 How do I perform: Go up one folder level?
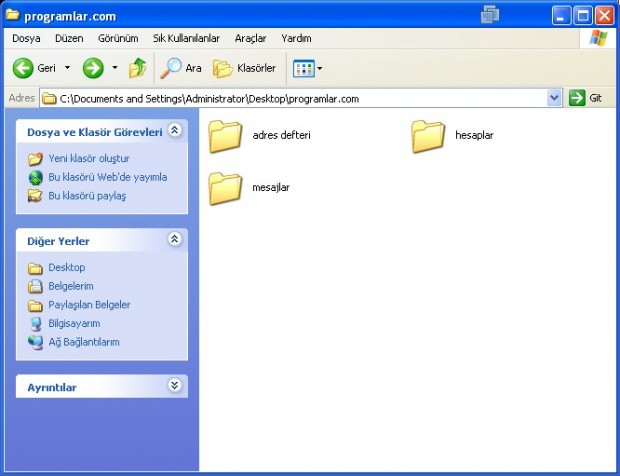tap(138, 68)
